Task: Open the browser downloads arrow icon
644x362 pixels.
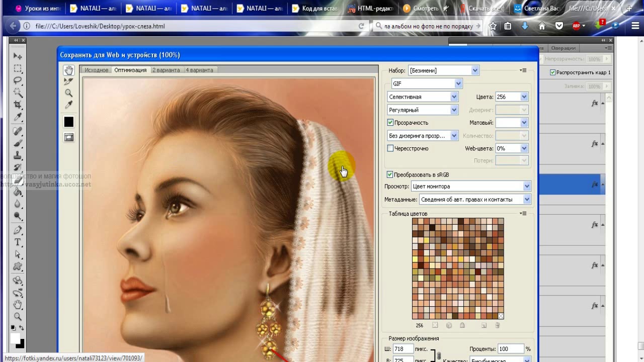Action: (x=525, y=26)
